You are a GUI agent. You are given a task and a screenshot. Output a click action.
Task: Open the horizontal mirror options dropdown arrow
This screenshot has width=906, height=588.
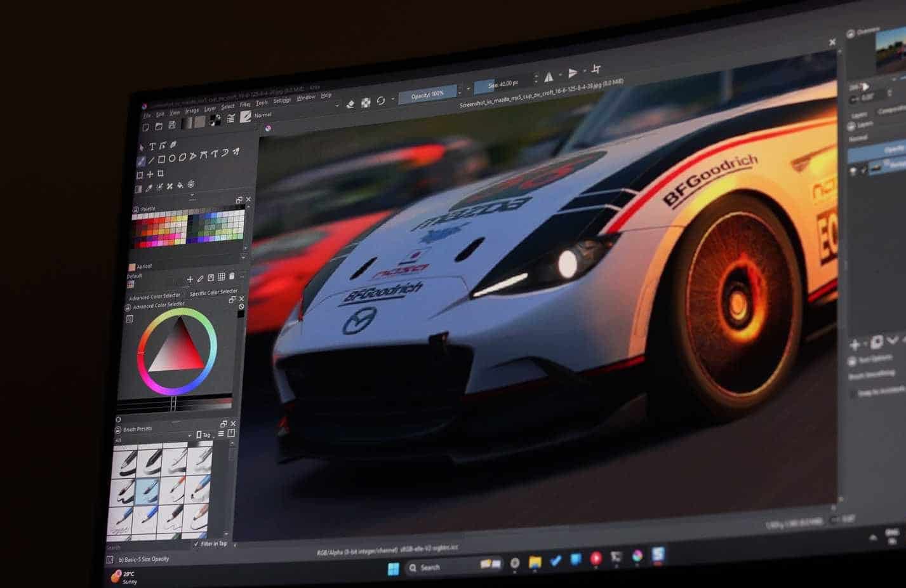pos(559,76)
